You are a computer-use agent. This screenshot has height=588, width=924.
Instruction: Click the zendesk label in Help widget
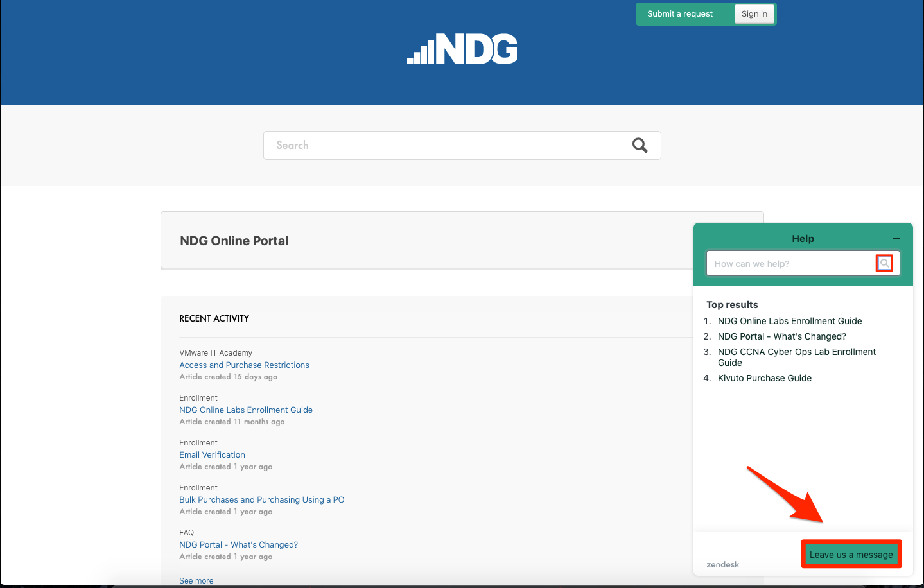[723, 564]
